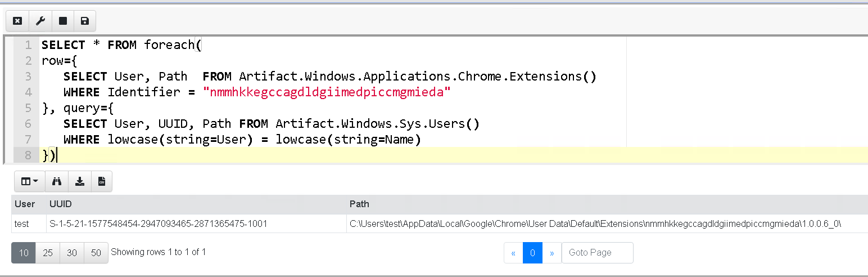Save the query with the floppy disk icon
Screen dimensions: 868x277
pyautogui.click(x=85, y=21)
